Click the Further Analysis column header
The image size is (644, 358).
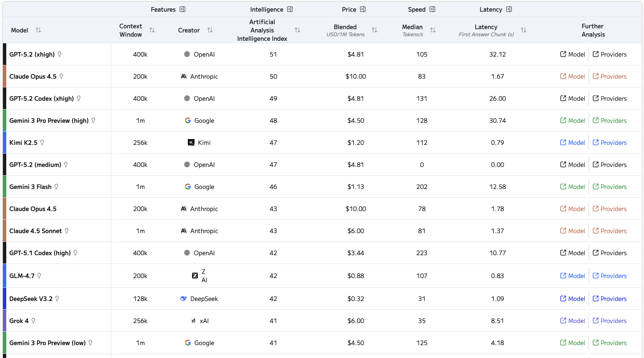point(593,30)
